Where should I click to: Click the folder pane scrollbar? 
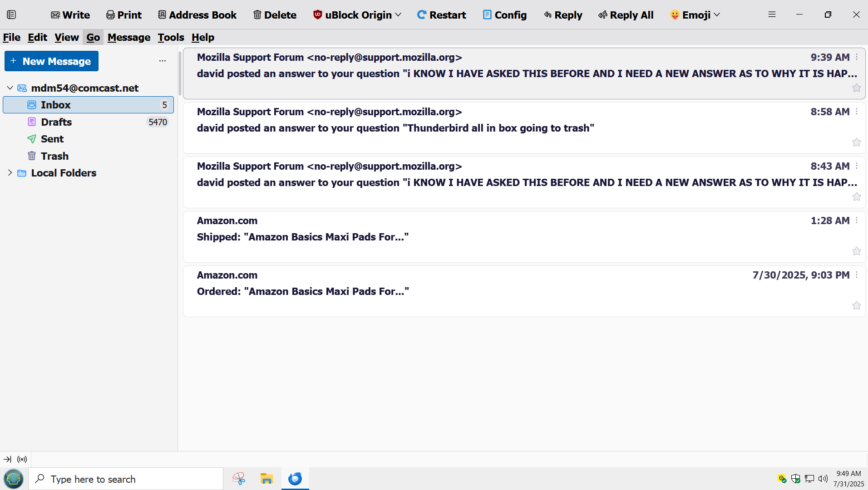tap(180, 73)
